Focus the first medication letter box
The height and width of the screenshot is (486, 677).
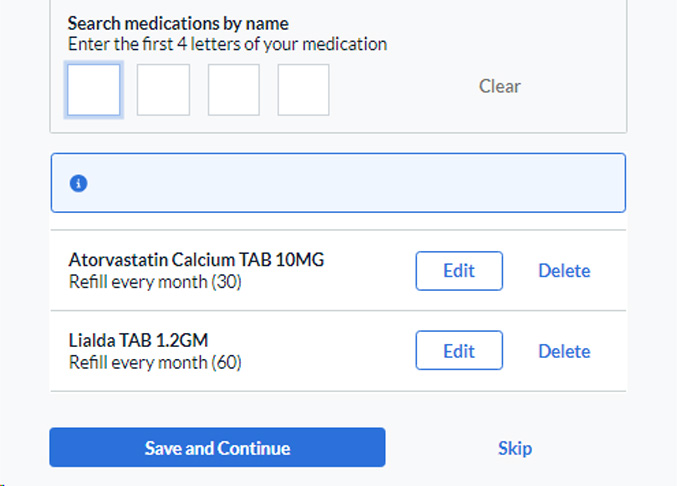tap(94, 90)
